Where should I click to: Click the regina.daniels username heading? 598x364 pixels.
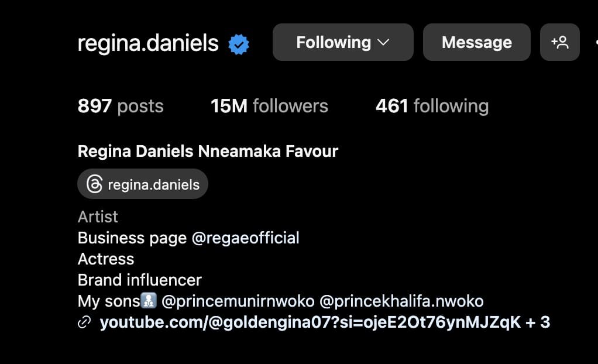[x=148, y=43]
